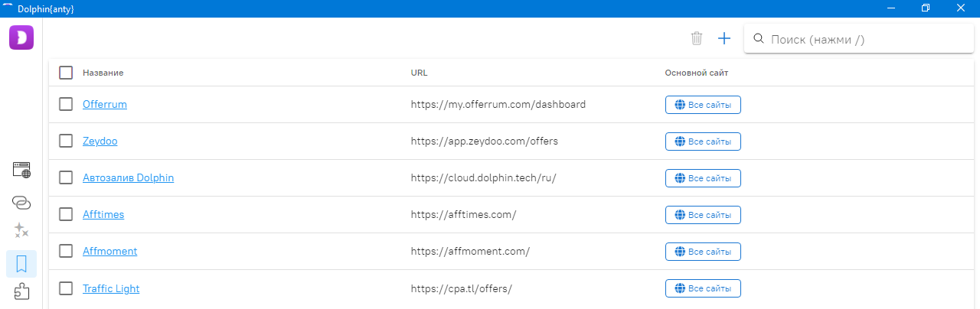Select the Traffic Light row checkbox
This screenshot has height=309, width=980.
66,288
